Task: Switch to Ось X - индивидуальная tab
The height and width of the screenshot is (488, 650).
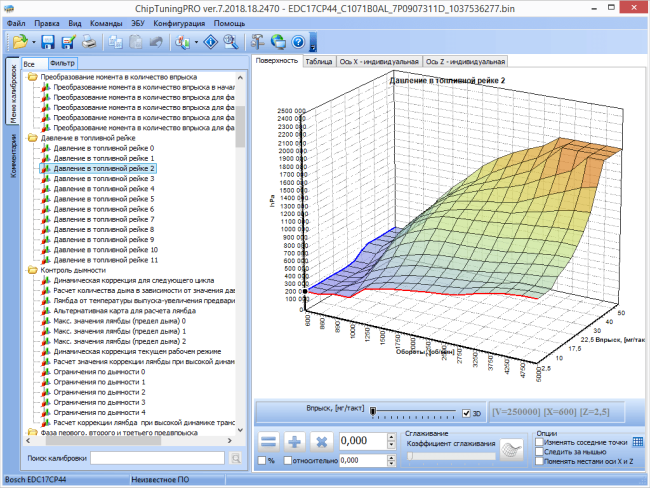Action: pyautogui.click(x=379, y=62)
